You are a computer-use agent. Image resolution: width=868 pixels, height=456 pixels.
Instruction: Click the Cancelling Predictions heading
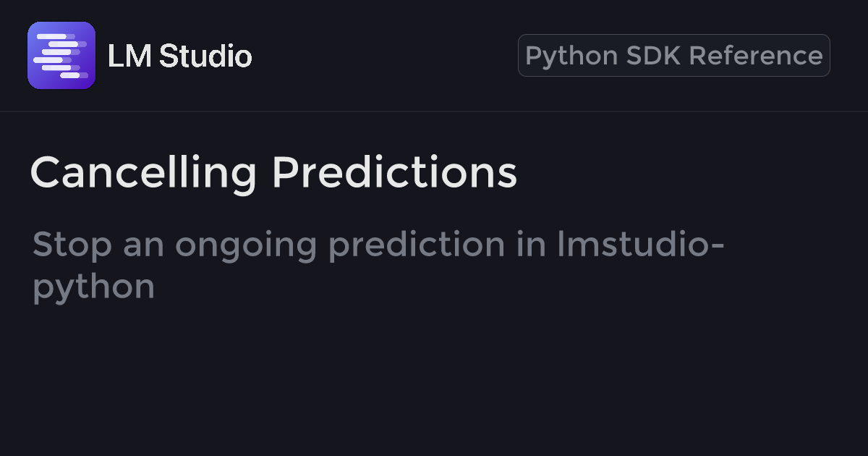click(x=273, y=173)
